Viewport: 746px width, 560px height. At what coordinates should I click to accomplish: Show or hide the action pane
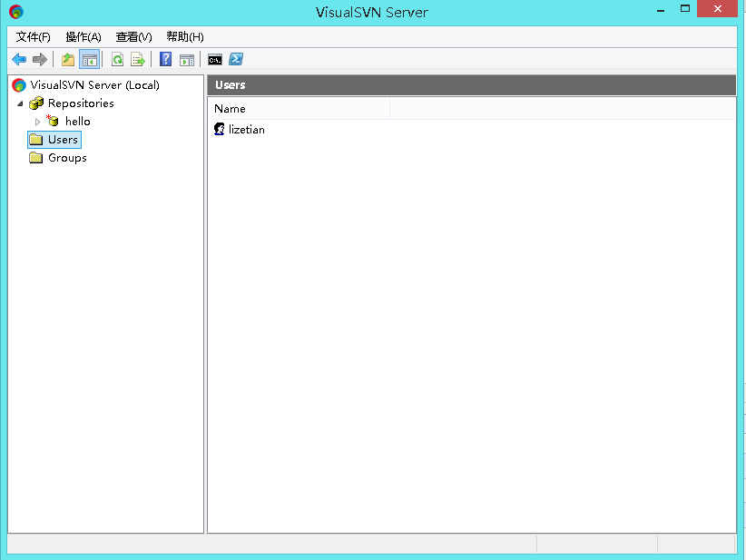(x=187, y=59)
